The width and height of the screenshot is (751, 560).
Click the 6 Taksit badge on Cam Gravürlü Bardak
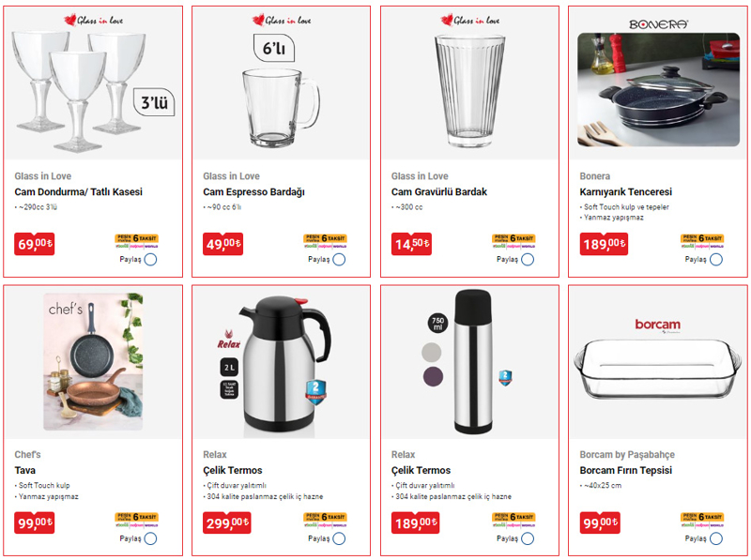coord(513,241)
